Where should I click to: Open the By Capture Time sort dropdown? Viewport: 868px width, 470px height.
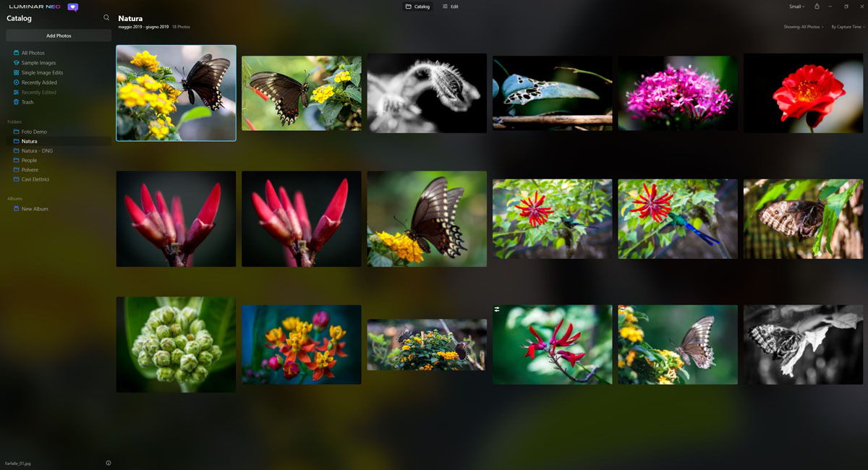[x=847, y=27]
